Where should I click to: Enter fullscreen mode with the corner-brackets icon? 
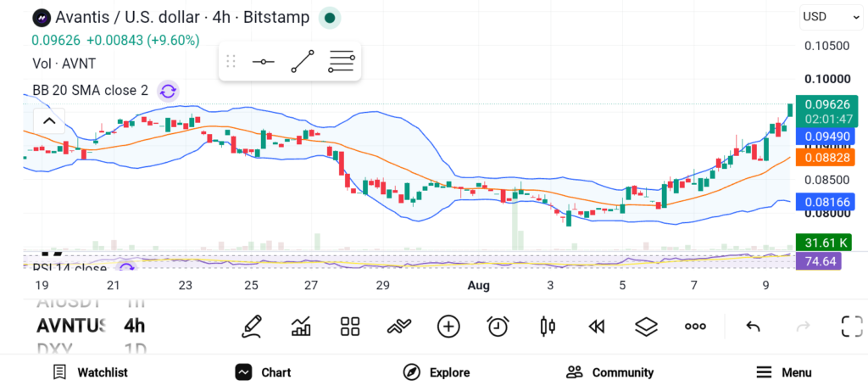pos(852,327)
